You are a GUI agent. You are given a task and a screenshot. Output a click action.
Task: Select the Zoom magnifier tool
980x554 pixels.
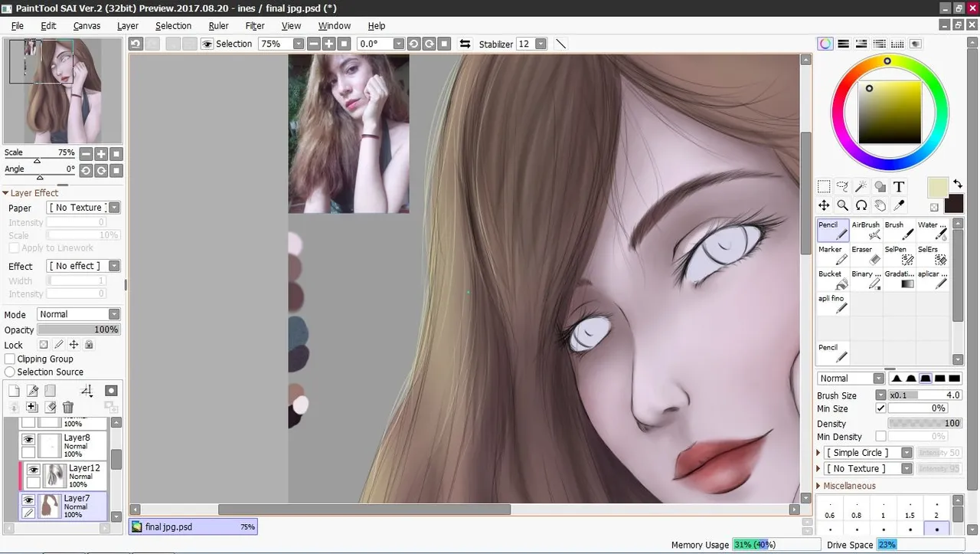[842, 205]
